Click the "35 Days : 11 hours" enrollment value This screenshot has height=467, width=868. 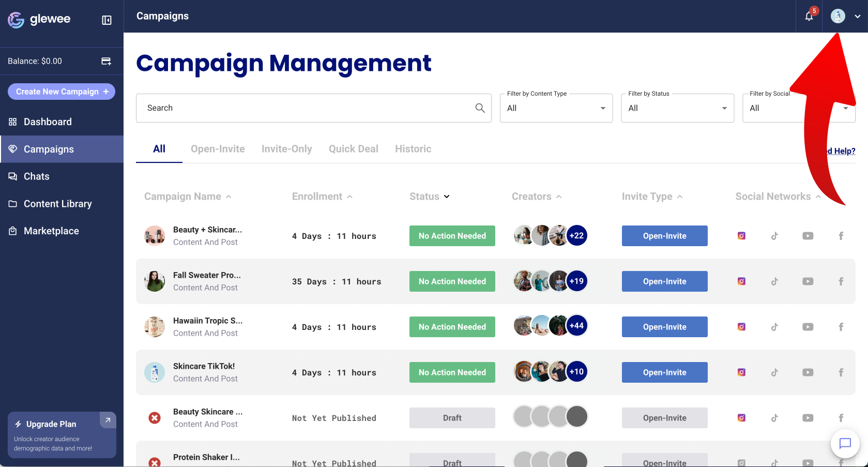337,282
